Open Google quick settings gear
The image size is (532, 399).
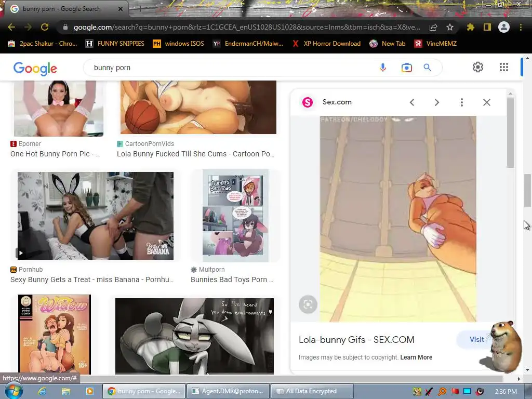[478, 67]
